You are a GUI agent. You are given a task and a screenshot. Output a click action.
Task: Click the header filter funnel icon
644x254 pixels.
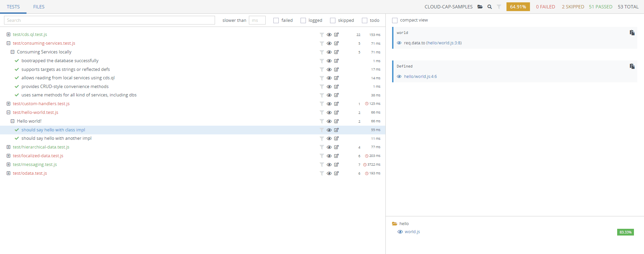(499, 7)
